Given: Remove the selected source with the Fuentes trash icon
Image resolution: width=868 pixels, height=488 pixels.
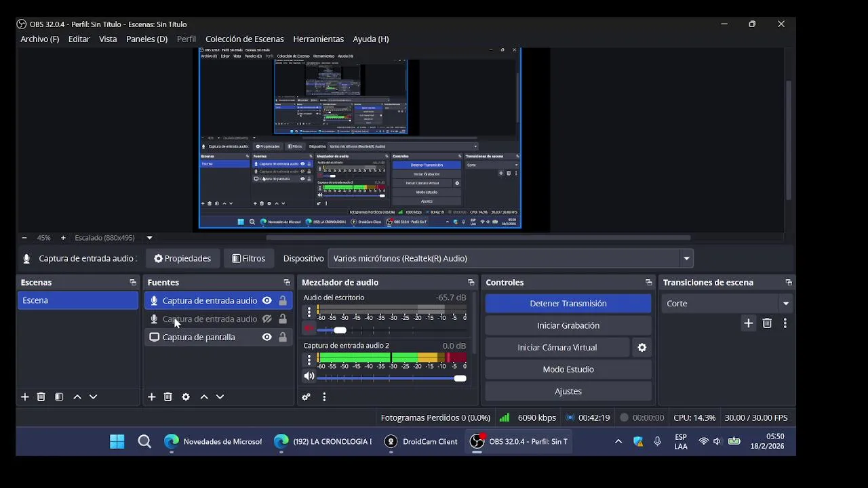Looking at the screenshot, I should (x=168, y=397).
